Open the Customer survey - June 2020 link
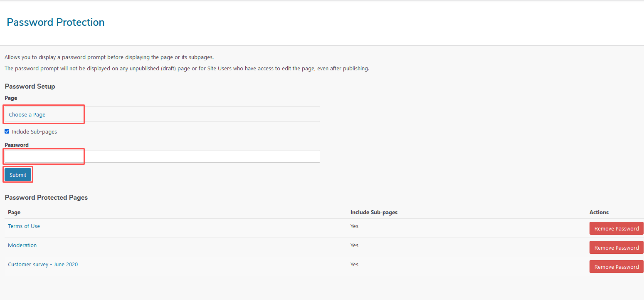 point(43,264)
